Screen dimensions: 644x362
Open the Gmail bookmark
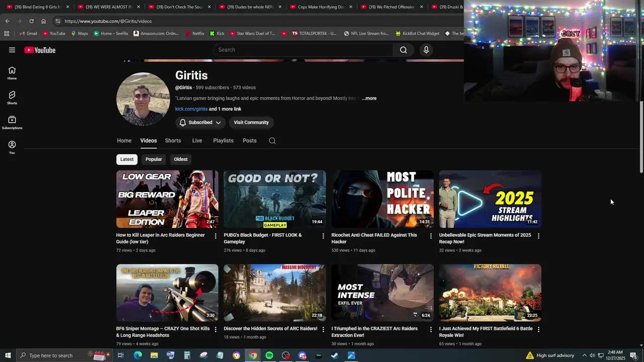click(x=28, y=34)
